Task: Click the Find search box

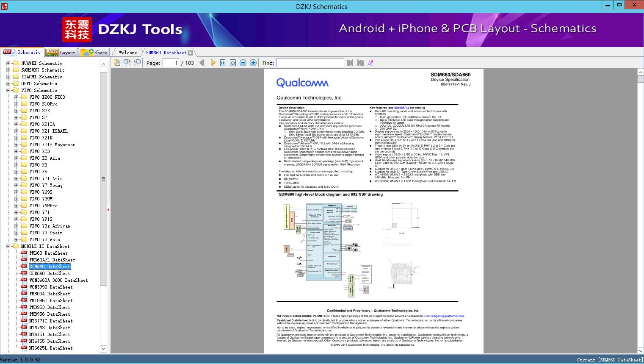Action: tap(310, 63)
